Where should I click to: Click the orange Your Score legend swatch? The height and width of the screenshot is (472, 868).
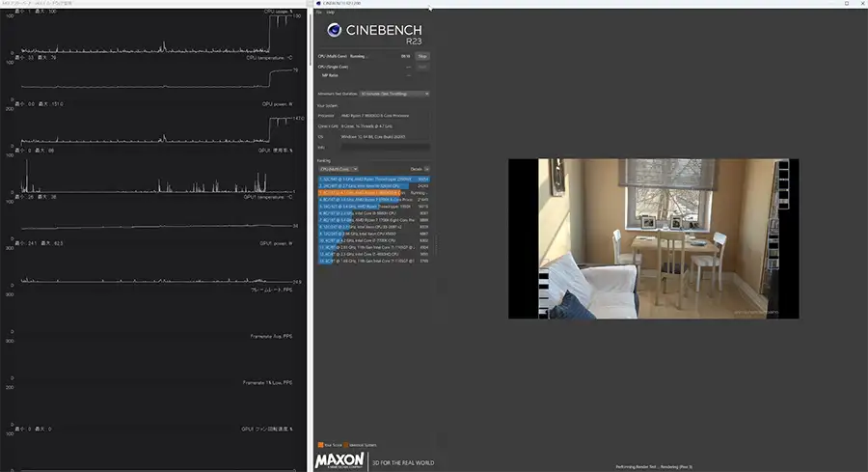320,445
